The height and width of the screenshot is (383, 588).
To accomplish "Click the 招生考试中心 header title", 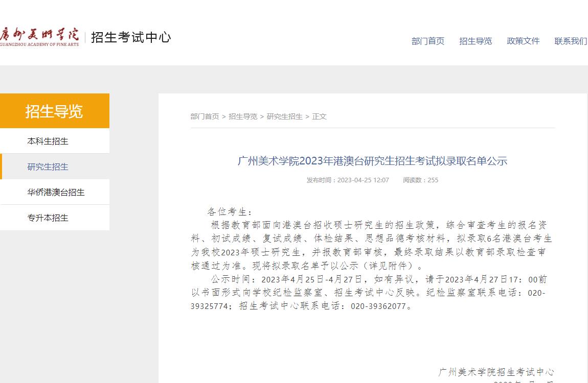I will (131, 37).
